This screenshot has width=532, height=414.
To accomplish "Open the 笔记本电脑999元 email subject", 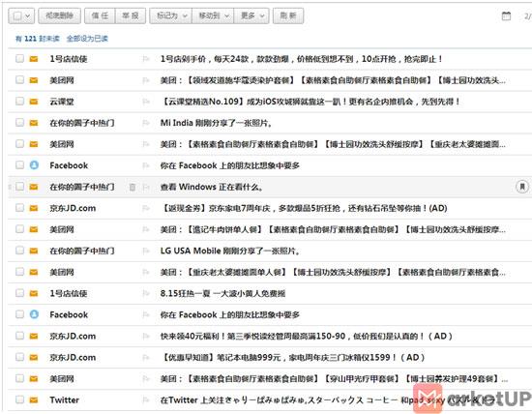I will (292, 357).
